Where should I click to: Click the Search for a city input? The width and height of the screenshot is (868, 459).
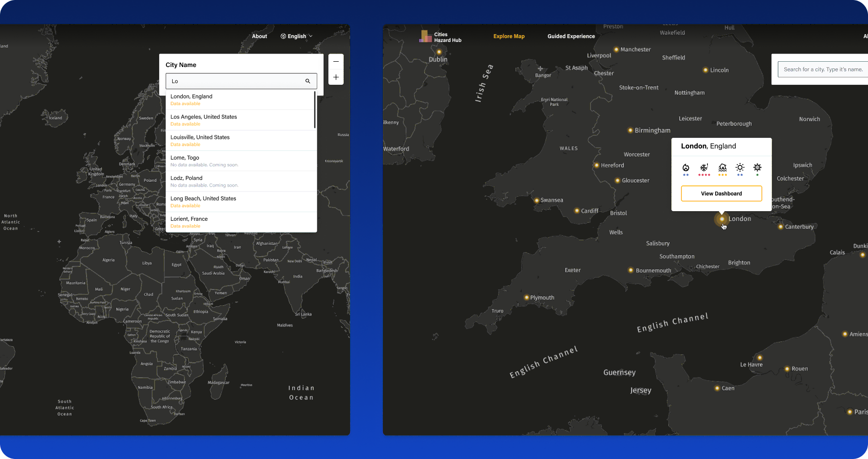(823, 69)
